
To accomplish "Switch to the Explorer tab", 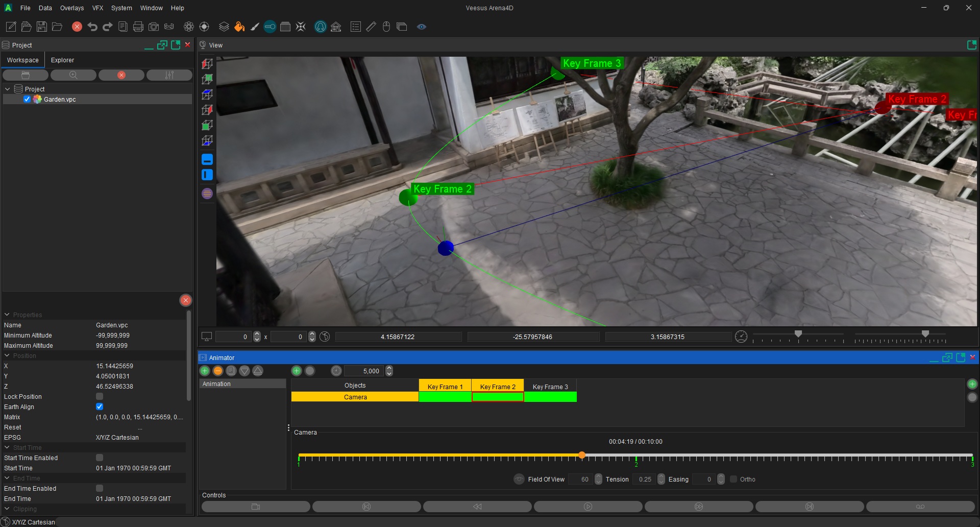I will pos(62,60).
